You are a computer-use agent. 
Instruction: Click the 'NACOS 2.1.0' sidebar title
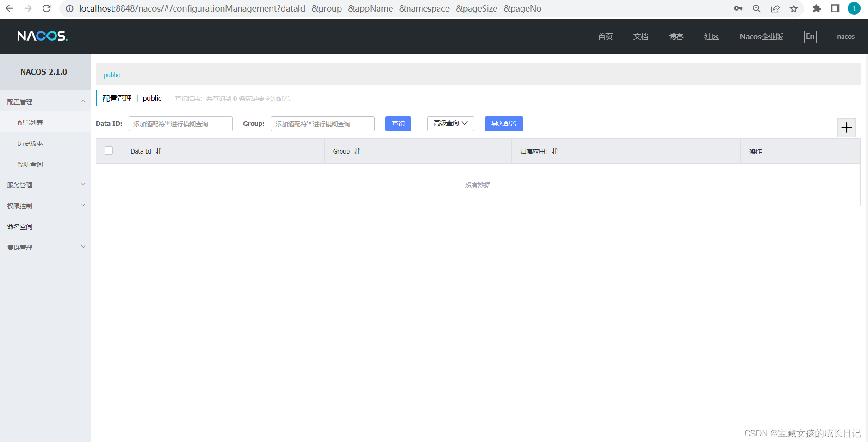(43, 72)
